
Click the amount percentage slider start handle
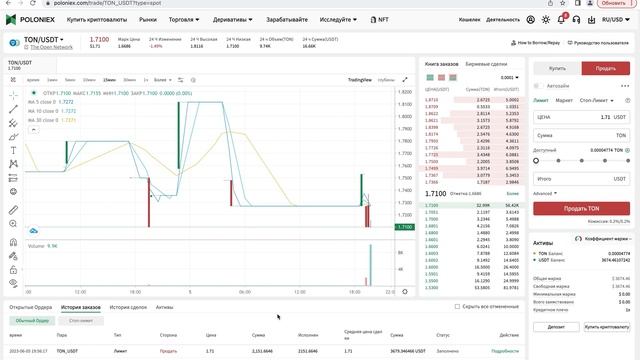(536, 161)
